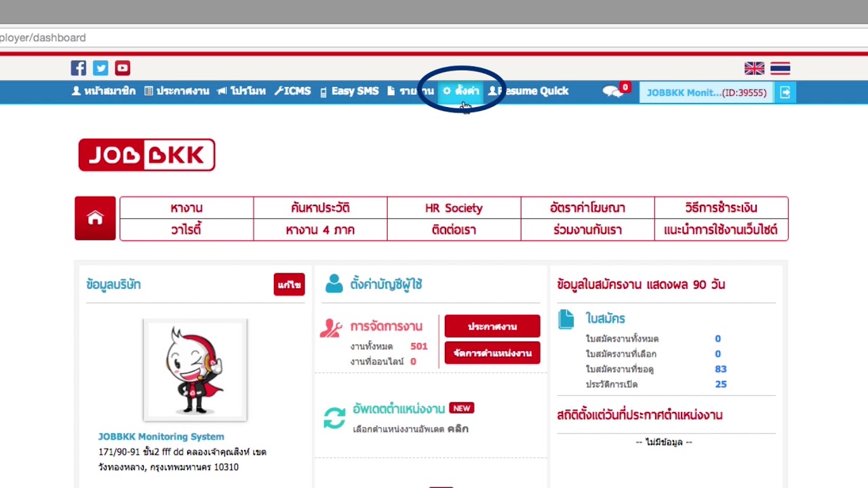
Task: Click ใบสมัครงานที่ขอดู count 83
Action: coord(720,369)
